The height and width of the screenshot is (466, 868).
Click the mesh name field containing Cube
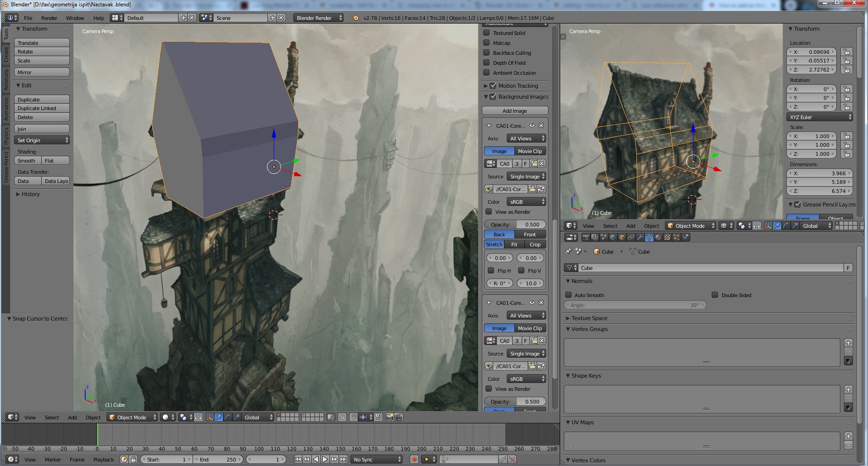[x=712, y=268]
